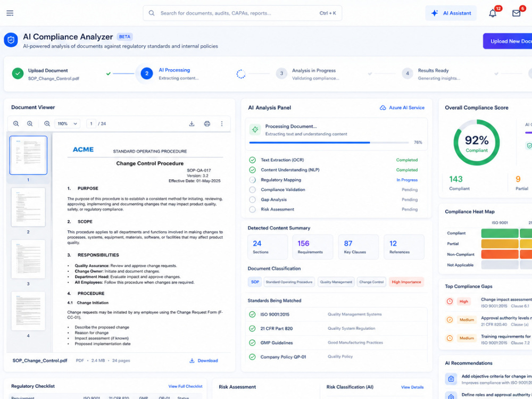Click the Processing Document progress bar
This screenshot has height=399, width=532.
click(x=329, y=143)
